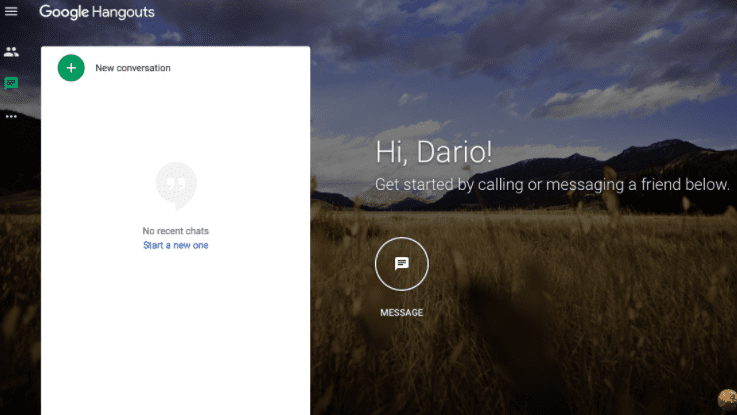Follow the Start a new one link
Viewport: 737px width, 415px height.
click(175, 245)
